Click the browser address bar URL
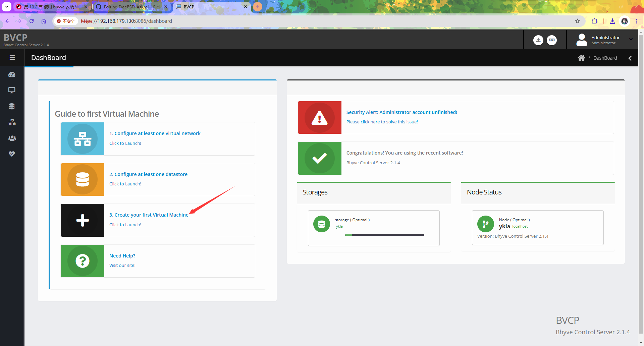This screenshot has width=644, height=346. (x=126, y=21)
